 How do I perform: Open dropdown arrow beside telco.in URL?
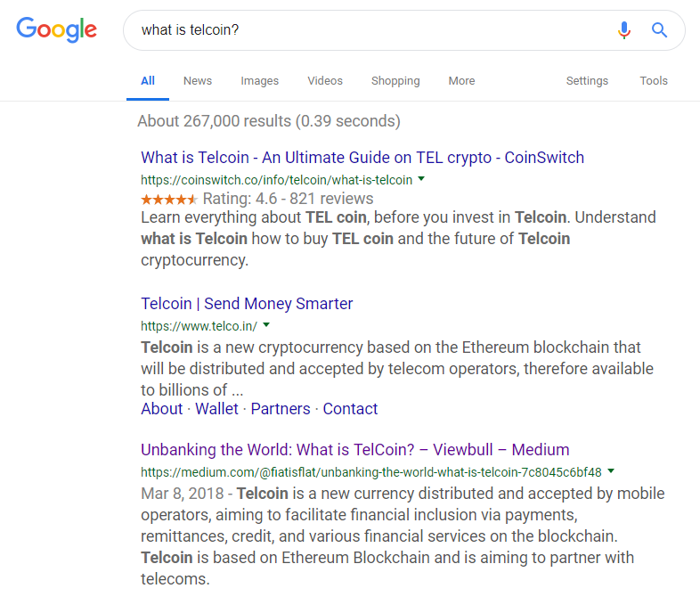tap(266, 325)
